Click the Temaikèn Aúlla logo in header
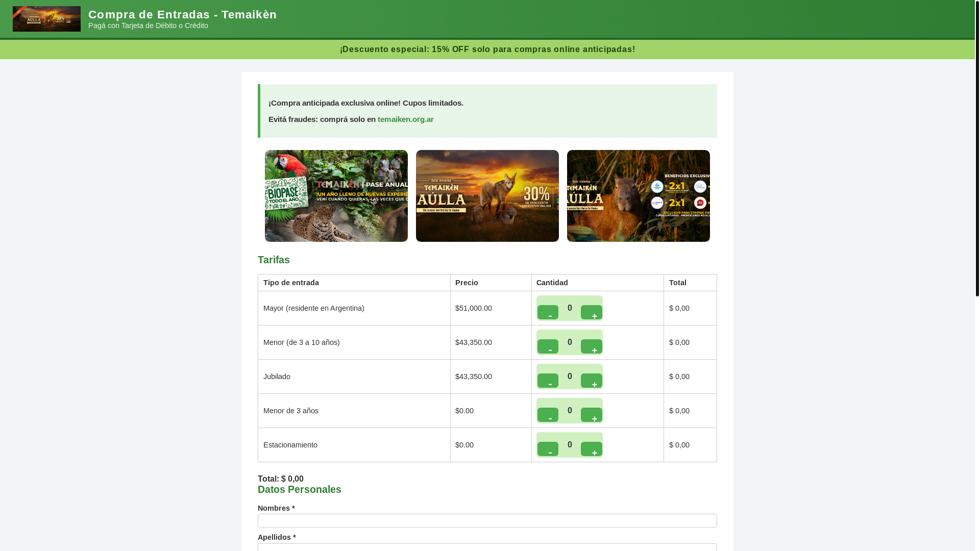This screenshot has height=551, width=980. (x=46, y=19)
